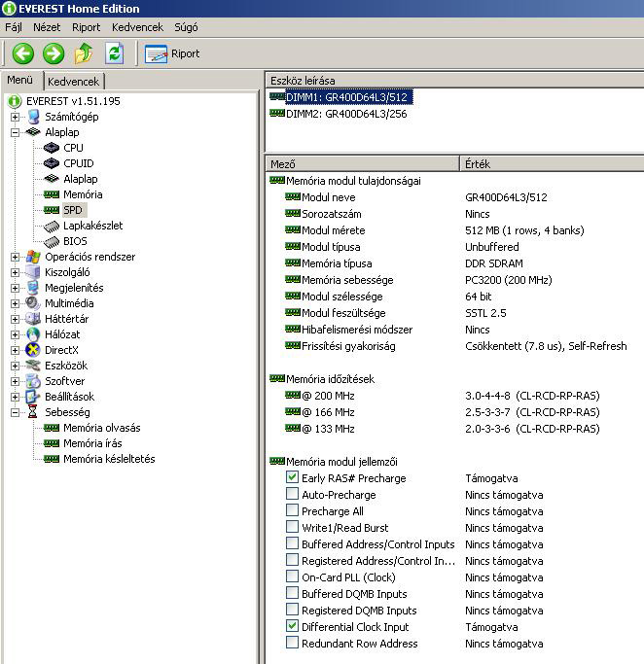The width and height of the screenshot is (644, 664).
Task: Select the Memória module icon
Action: click(52, 194)
